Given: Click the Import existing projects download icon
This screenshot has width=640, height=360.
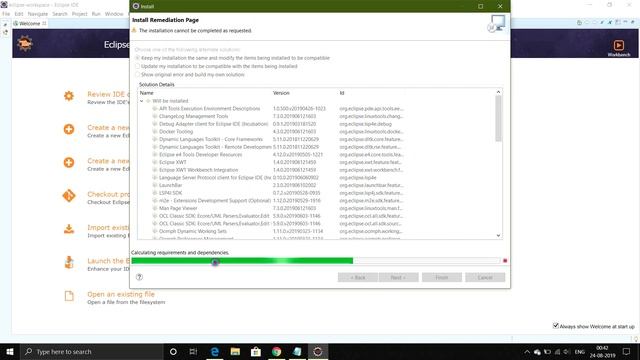Looking at the screenshot, I should [x=69, y=229].
